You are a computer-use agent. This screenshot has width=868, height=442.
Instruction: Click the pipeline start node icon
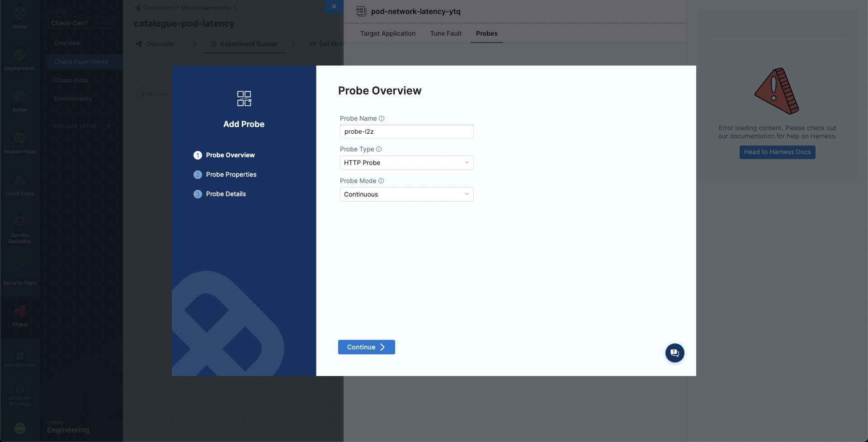(143, 94)
